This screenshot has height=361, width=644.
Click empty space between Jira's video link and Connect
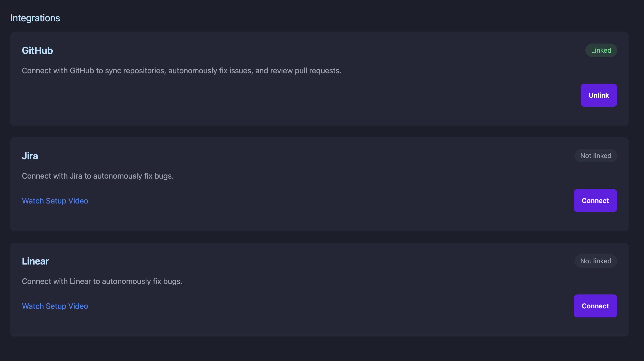click(325, 201)
